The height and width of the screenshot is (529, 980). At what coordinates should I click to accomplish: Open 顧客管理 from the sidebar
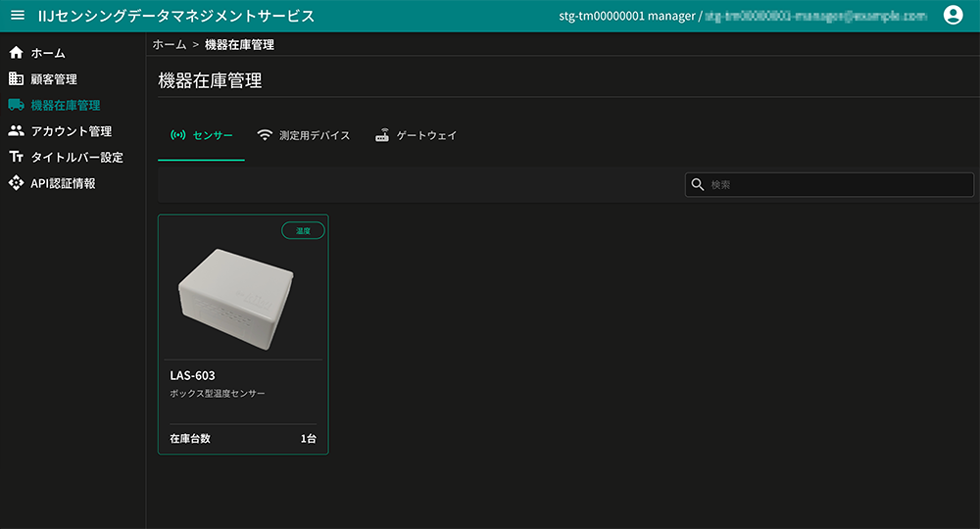click(x=54, y=79)
